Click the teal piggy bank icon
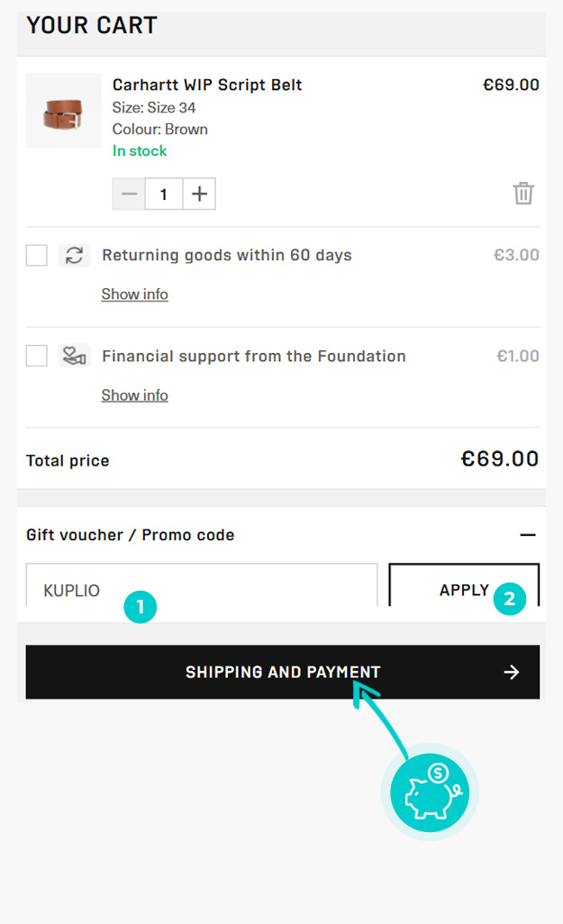The height and width of the screenshot is (924, 563). [430, 792]
